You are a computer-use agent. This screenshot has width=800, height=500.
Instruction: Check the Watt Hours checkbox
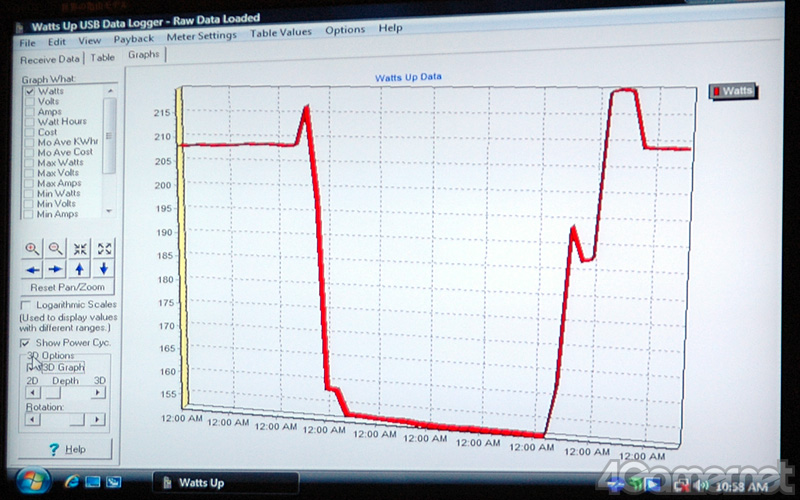[x=30, y=122]
